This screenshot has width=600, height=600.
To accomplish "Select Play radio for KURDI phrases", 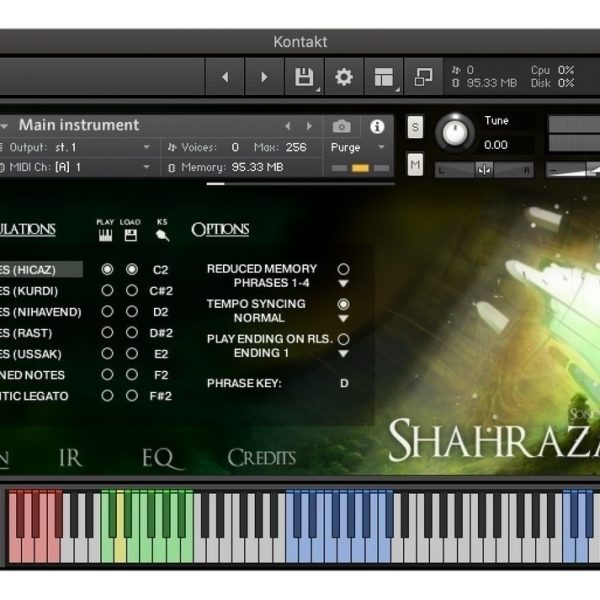I will click(107, 290).
